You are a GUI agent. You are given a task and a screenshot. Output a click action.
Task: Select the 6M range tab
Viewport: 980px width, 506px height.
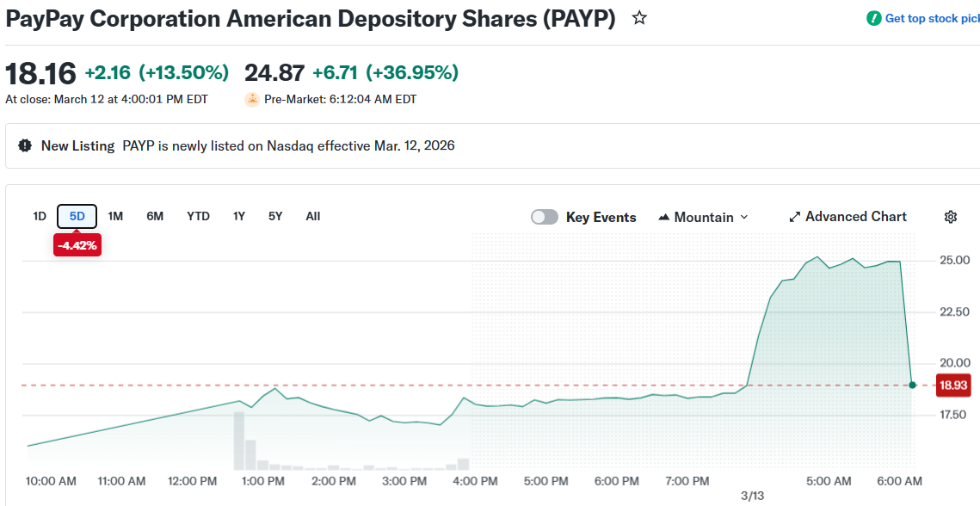point(155,216)
